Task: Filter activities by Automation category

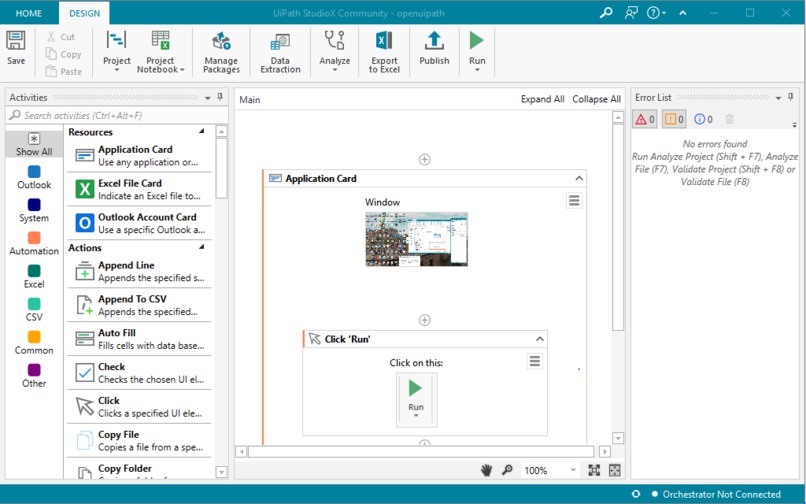Action: [34, 244]
